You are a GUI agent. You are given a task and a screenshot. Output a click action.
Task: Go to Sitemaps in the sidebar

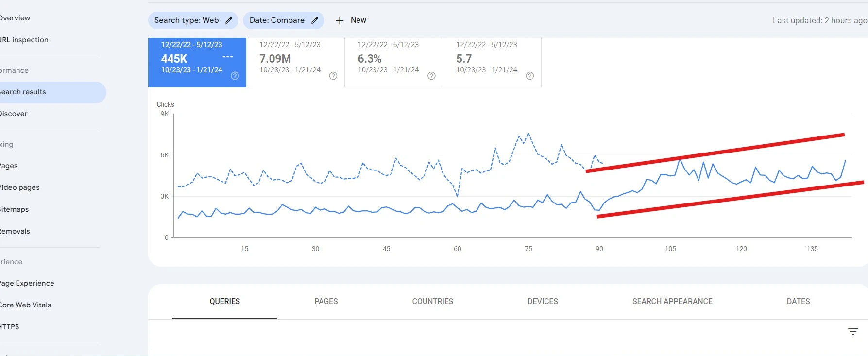coord(15,209)
